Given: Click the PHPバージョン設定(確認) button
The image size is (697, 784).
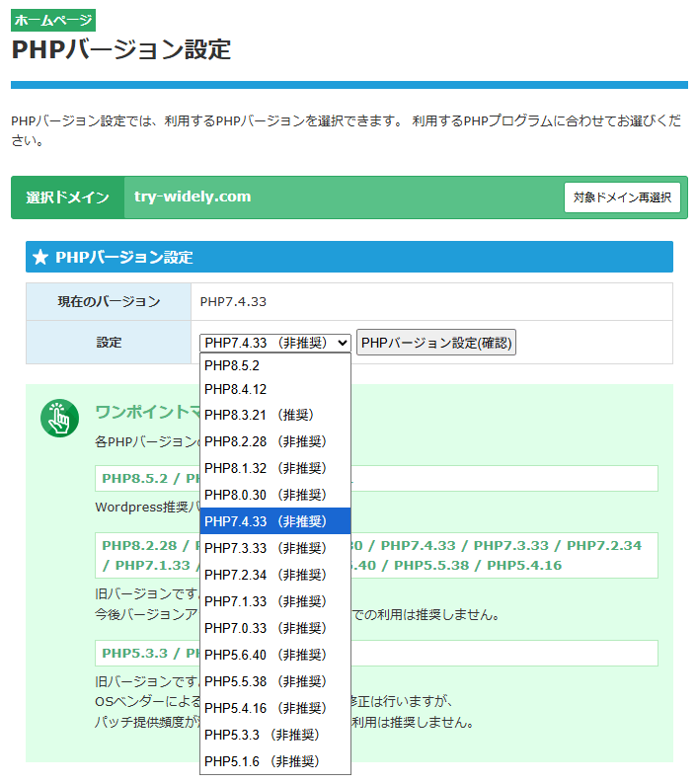Looking at the screenshot, I should (436, 343).
